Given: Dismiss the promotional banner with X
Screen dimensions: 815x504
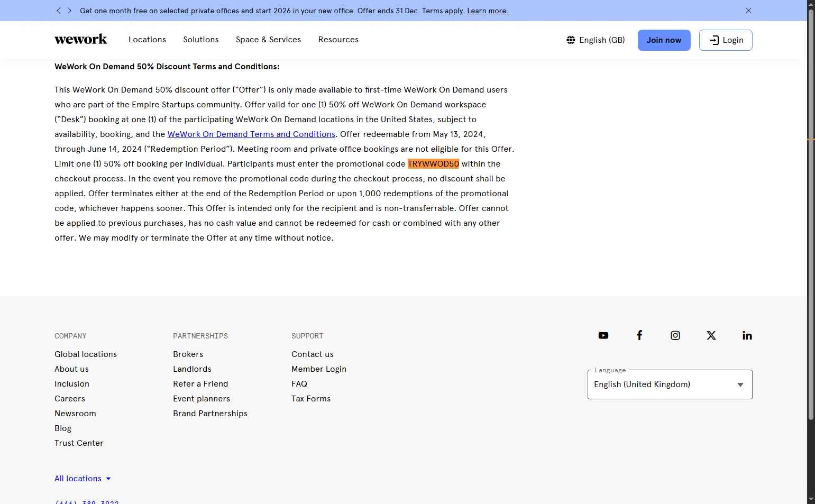Looking at the screenshot, I should pos(748,11).
